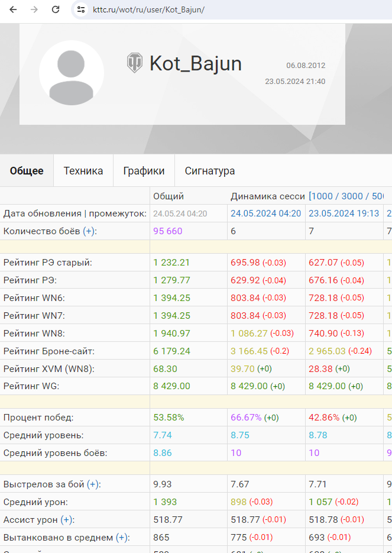This screenshot has height=553, width=392.
Task: Click the browser back arrow
Action: 13,9
